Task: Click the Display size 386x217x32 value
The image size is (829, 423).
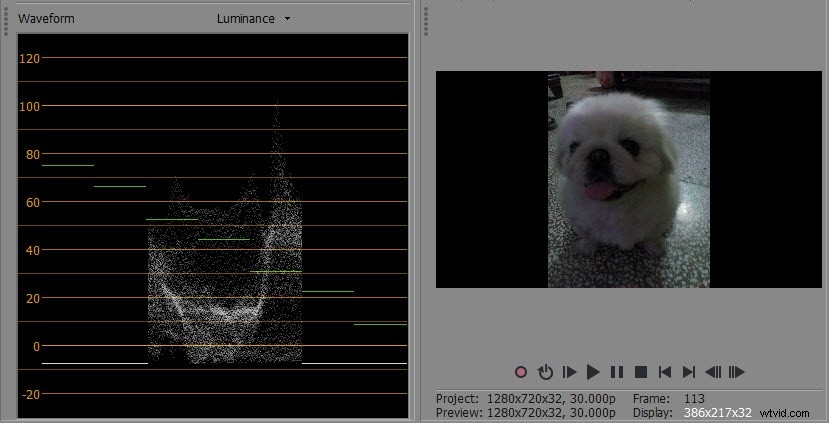Action: [717, 412]
